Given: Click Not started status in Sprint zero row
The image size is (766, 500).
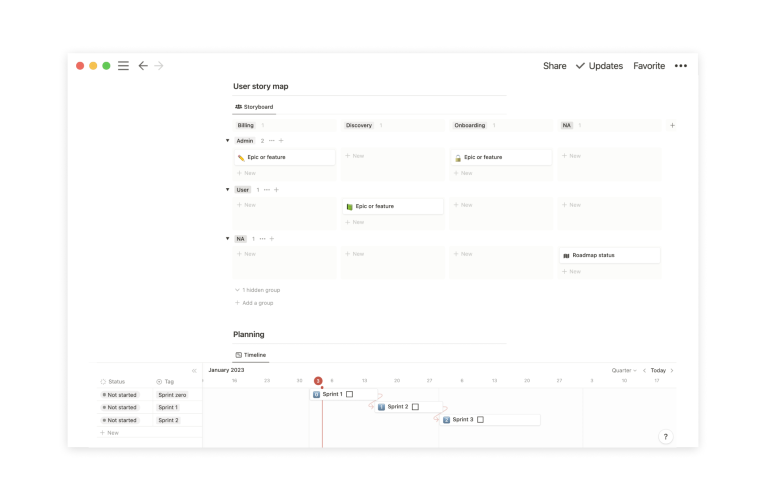Looking at the screenshot, I should tap(120, 395).
